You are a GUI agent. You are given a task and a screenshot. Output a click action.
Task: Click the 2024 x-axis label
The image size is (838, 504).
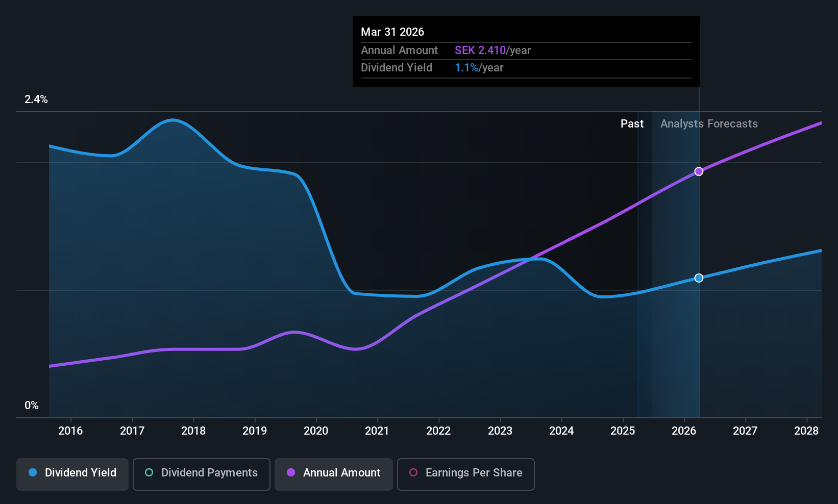561,431
